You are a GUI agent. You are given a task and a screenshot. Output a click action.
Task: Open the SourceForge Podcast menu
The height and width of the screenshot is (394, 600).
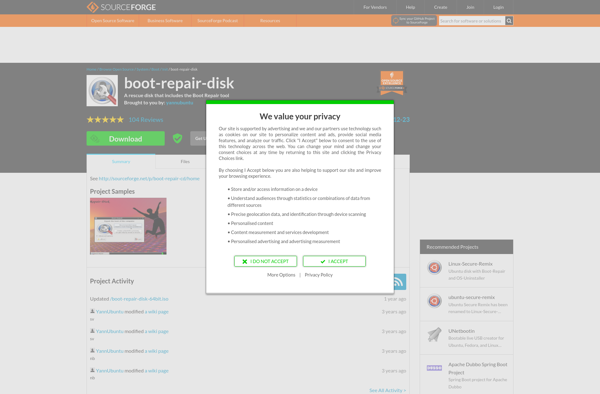[x=217, y=21]
